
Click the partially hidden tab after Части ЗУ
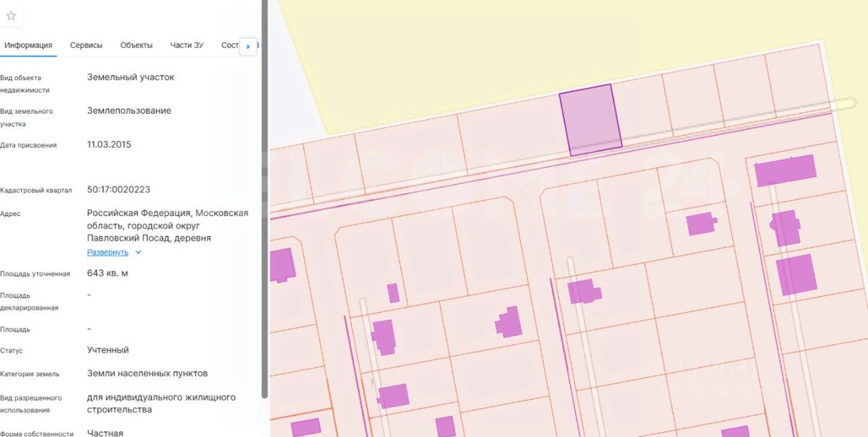(231, 45)
